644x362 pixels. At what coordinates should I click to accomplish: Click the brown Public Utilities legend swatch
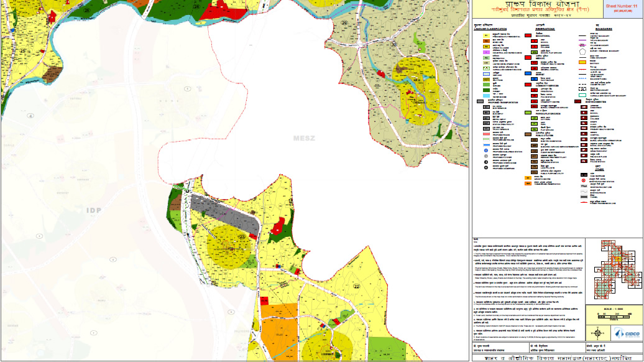tap(528, 134)
